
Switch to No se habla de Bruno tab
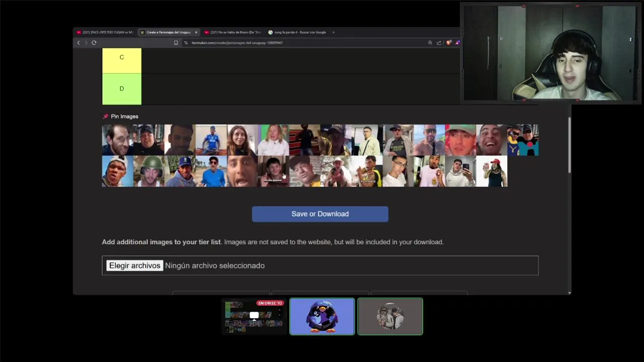(x=233, y=32)
